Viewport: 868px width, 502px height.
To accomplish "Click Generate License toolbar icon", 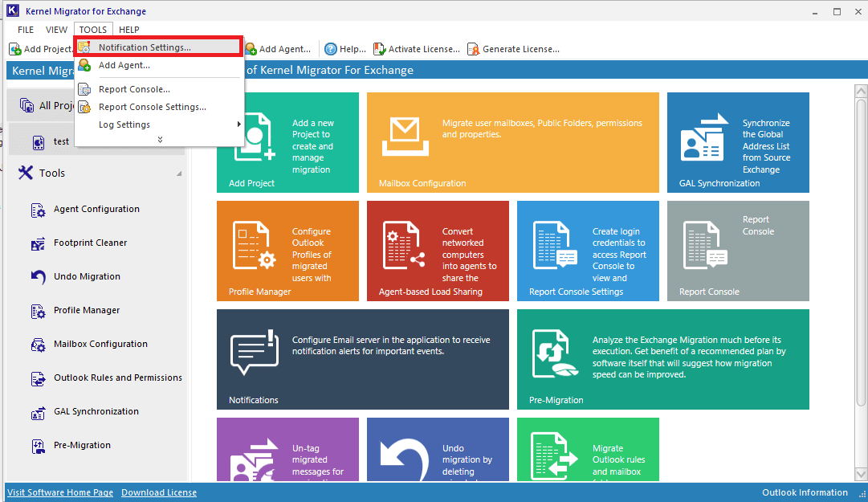I will tap(473, 49).
